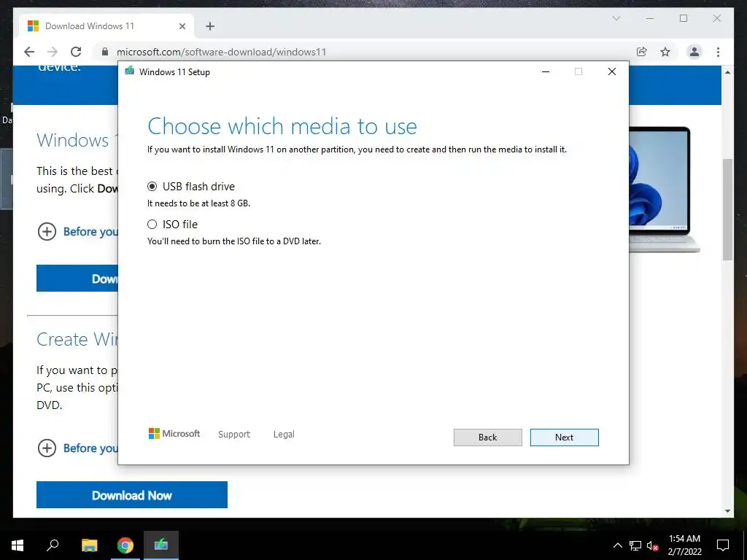Click 'Choose which media to use' heading
747x560 pixels.
282,127
